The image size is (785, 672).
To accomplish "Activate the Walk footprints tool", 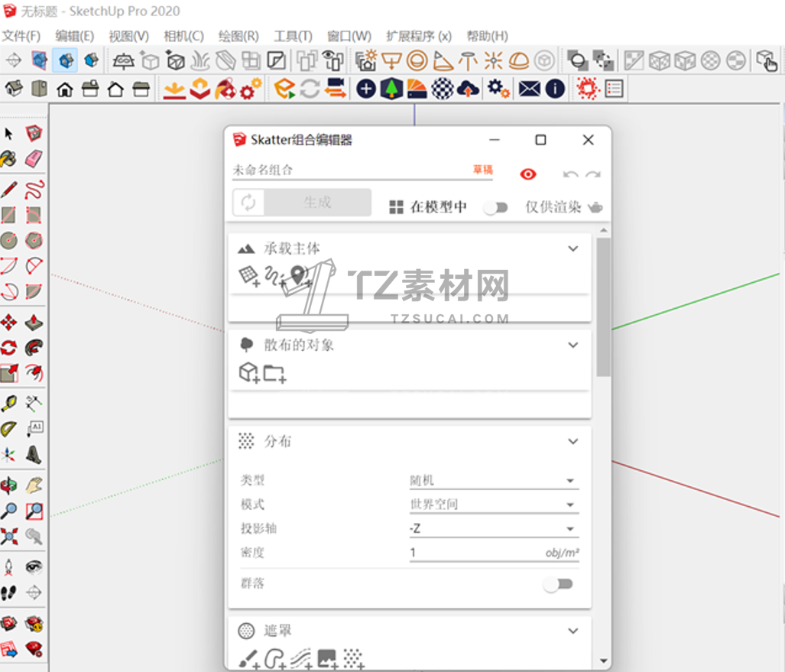I will point(9,592).
